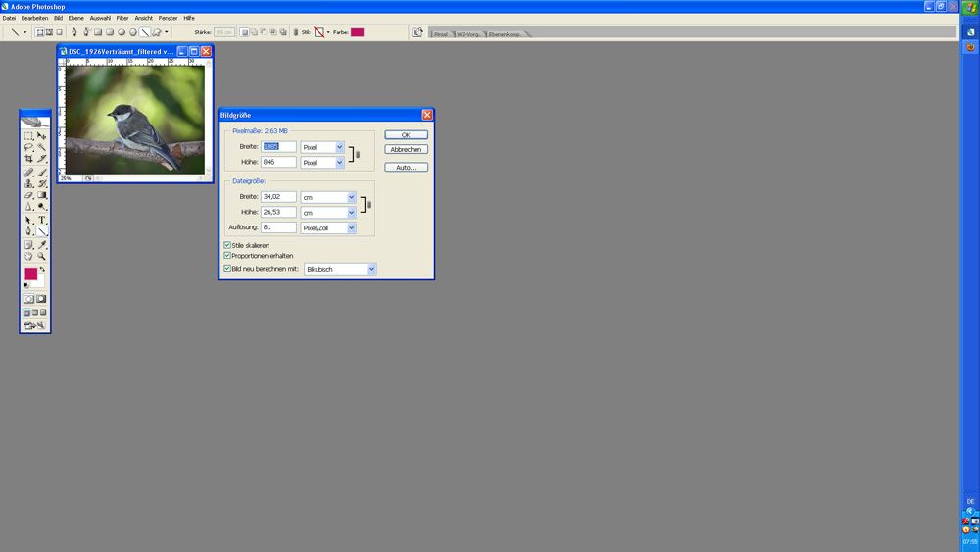Open the Fenster menu

coord(169,18)
